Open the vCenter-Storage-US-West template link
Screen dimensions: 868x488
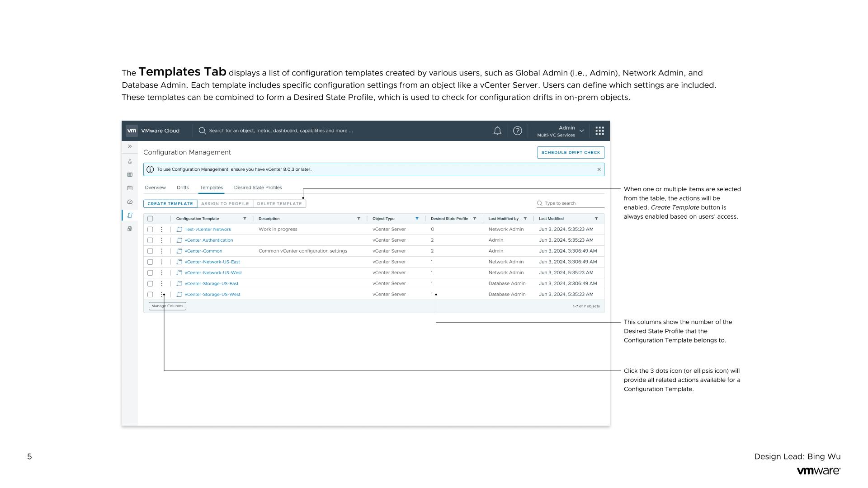[x=212, y=294]
